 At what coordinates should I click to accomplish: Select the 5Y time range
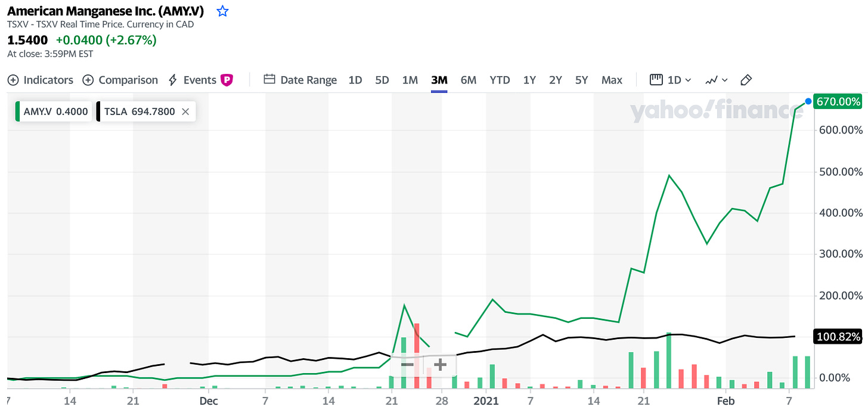(582, 80)
